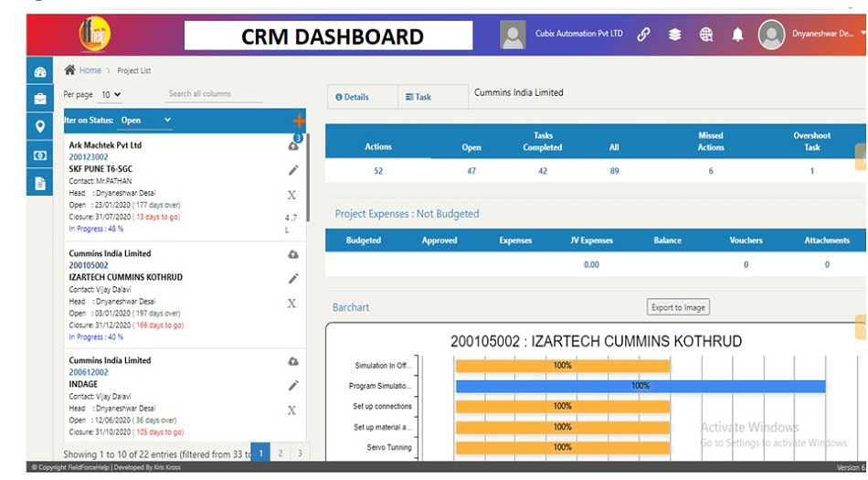
Task: Click the FFHelp logo
Action: (x=95, y=35)
